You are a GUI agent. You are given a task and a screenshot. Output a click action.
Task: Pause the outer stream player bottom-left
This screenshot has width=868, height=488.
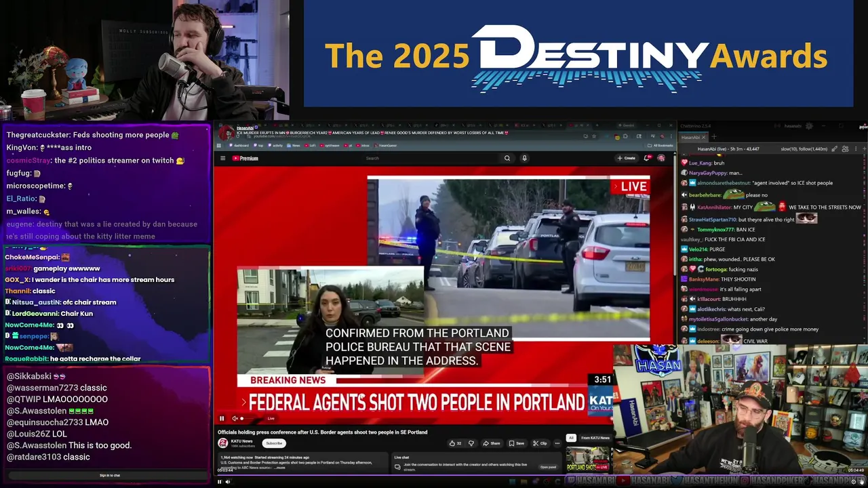coord(219,482)
